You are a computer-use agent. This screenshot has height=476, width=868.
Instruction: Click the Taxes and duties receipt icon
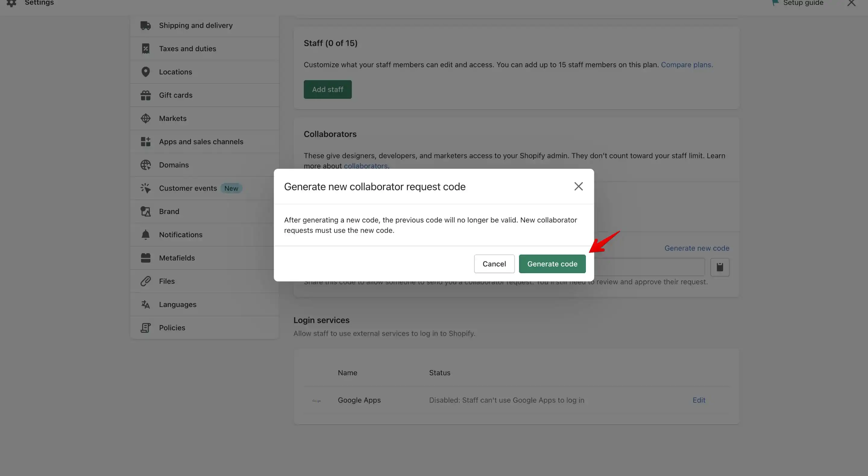coord(146,49)
